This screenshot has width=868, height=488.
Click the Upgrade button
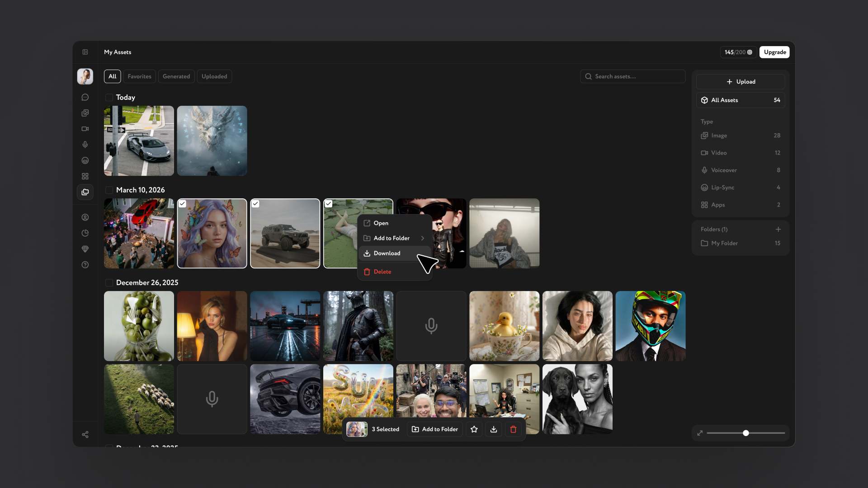click(775, 52)
